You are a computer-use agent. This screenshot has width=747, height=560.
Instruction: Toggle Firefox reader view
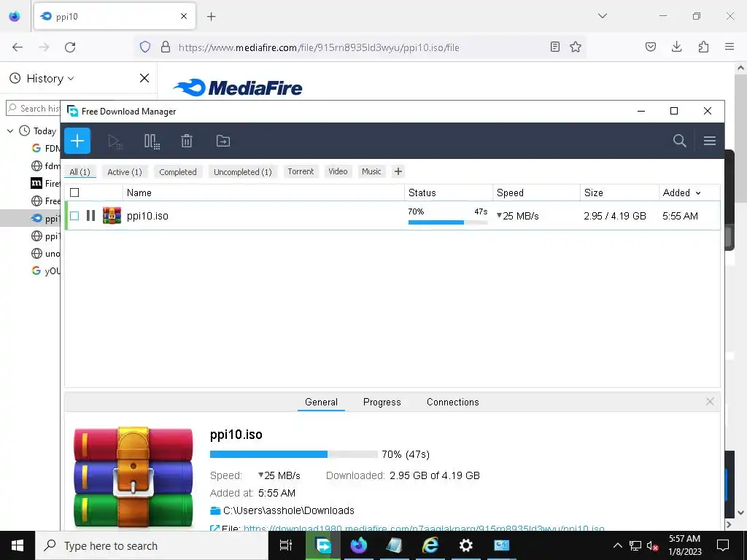tap(554, 47)
